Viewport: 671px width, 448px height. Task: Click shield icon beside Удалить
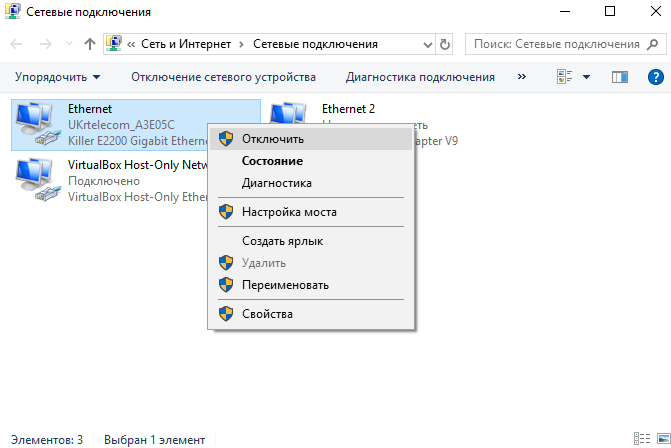[226, 263]
